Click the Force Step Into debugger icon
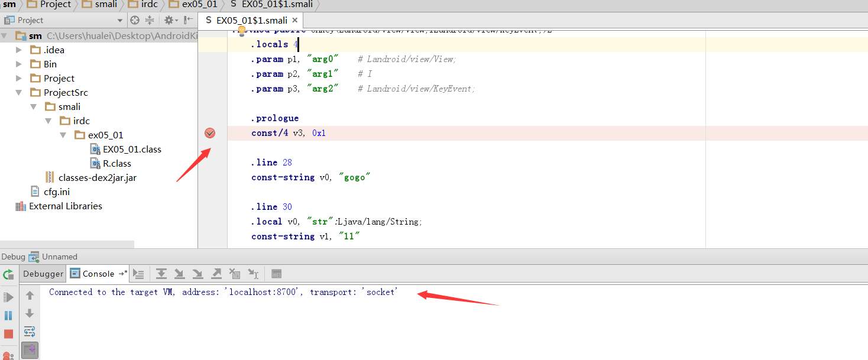Viewport: 868px width, 360px height. [x=198, y=274]
